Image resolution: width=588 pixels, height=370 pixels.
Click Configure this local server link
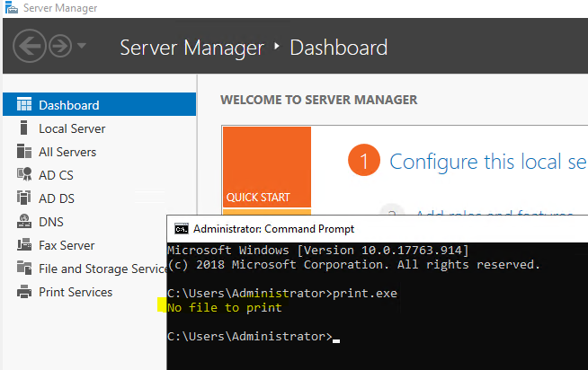pos(488,162)
